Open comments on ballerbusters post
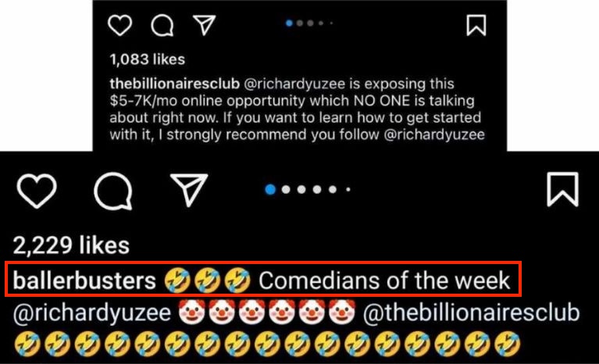The width and height of the screenshot is (599, 364). [113, 191]
